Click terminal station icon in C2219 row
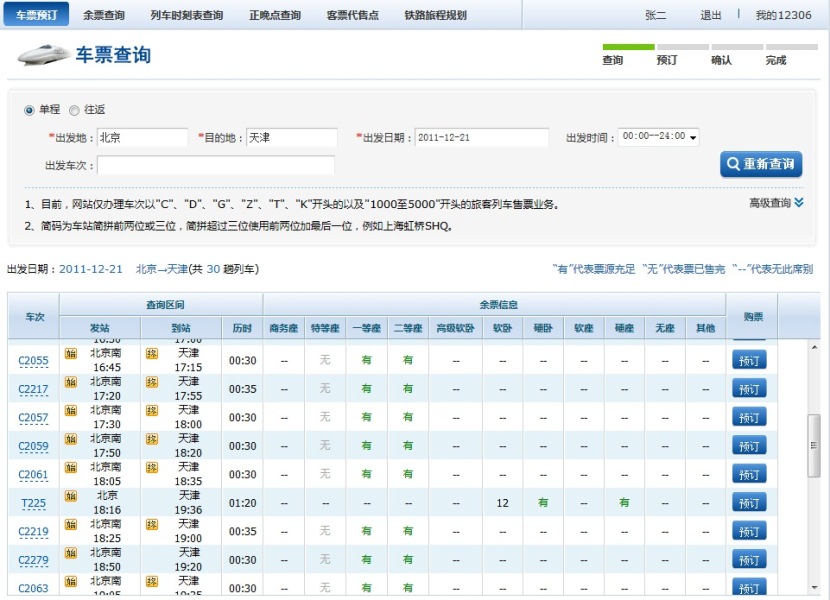830x600 pixels. 152,525
